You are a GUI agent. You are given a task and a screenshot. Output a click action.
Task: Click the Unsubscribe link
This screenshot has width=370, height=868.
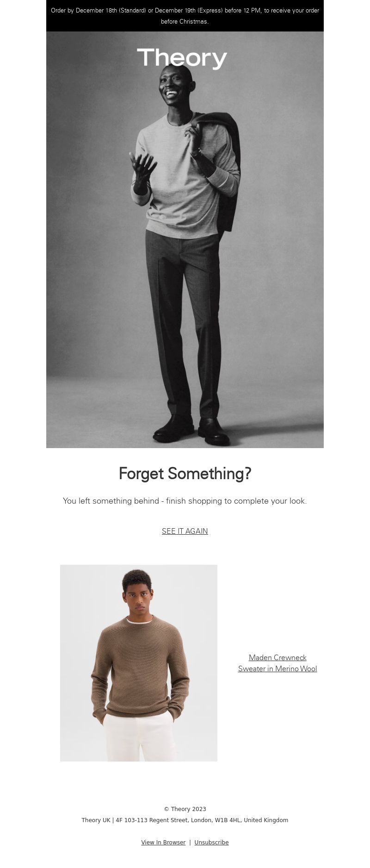(211, 843)
